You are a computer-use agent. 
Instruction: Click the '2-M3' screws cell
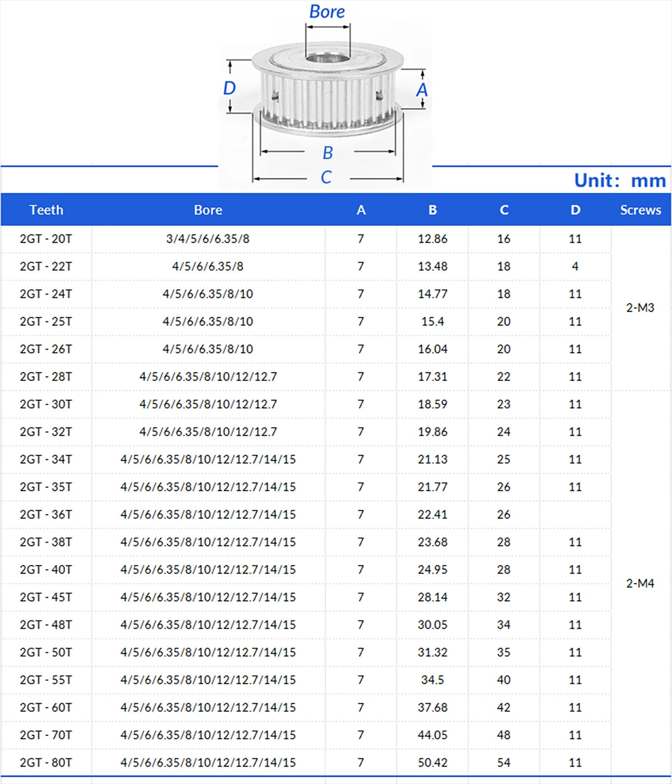(640, 308)
